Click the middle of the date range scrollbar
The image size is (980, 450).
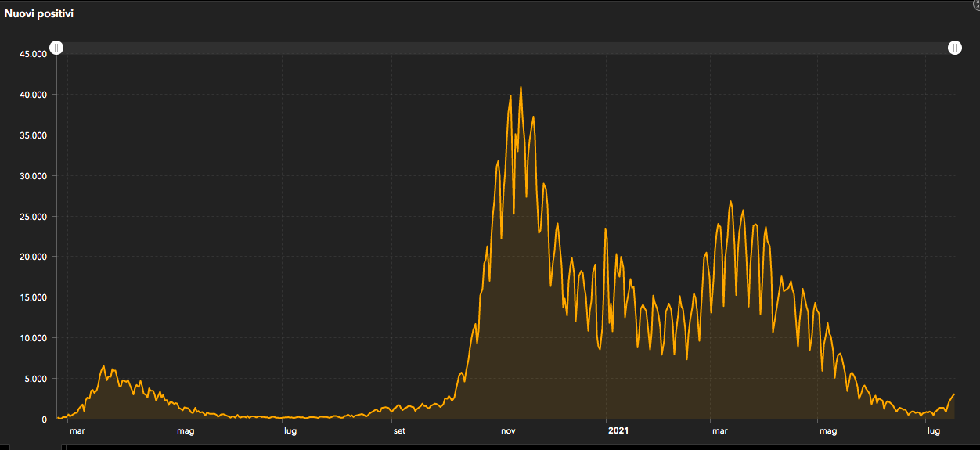pos(506,49)
